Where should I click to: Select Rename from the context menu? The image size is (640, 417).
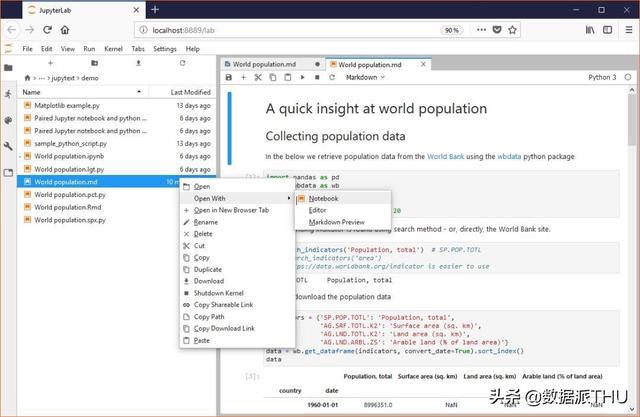click(238, 222)
